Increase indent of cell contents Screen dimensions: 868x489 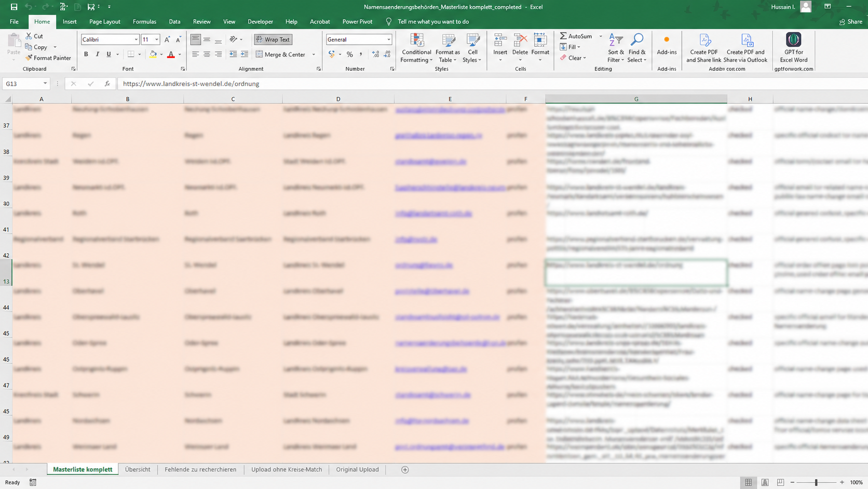point(245,54)
